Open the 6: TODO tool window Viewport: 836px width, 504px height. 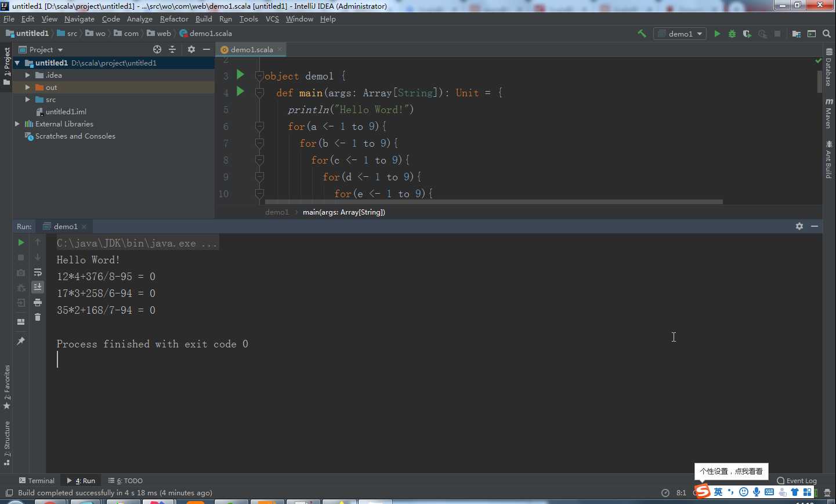pos(125,480)
